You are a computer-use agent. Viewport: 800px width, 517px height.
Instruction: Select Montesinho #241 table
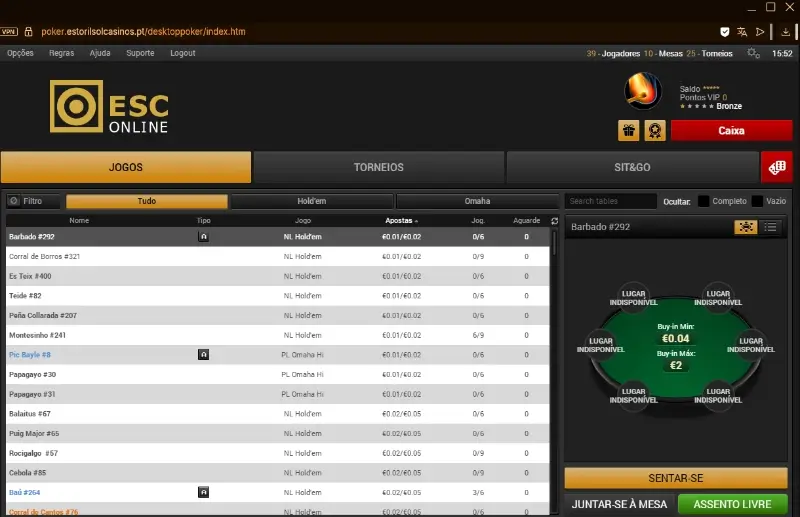(278, 335)
